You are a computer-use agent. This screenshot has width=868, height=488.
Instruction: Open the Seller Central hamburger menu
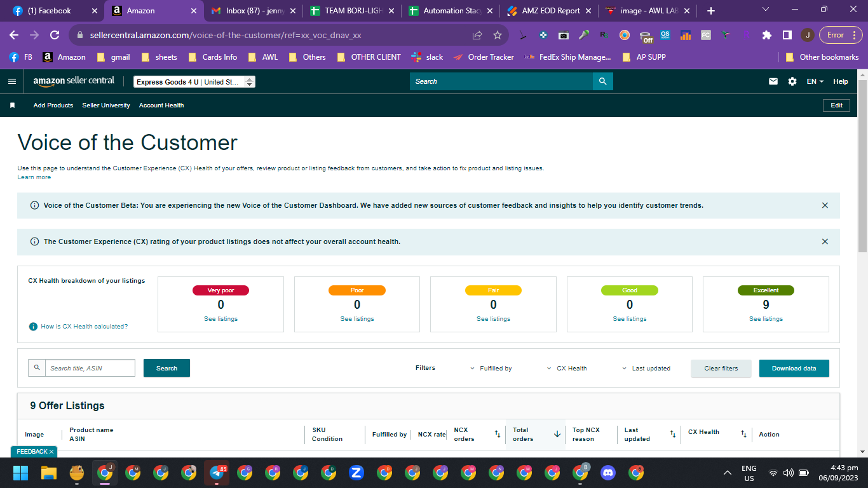[x=11, y=81]
